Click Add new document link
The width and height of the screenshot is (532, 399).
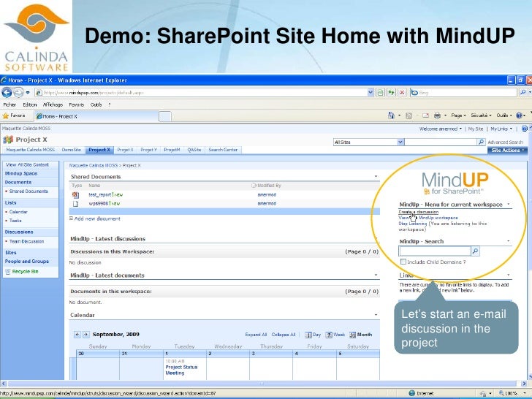[x=97, y=218]
